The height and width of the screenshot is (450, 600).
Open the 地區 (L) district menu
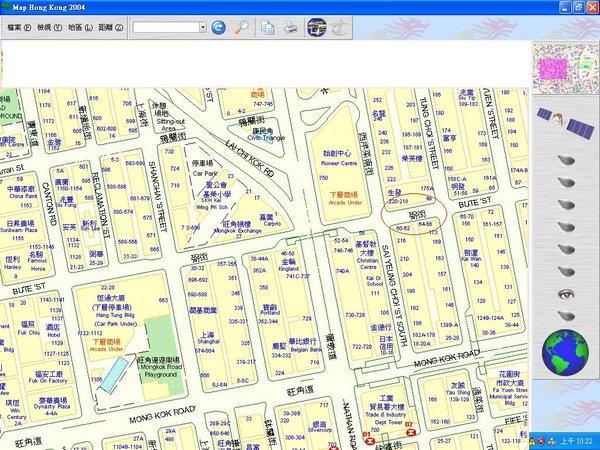click(80, 28)
